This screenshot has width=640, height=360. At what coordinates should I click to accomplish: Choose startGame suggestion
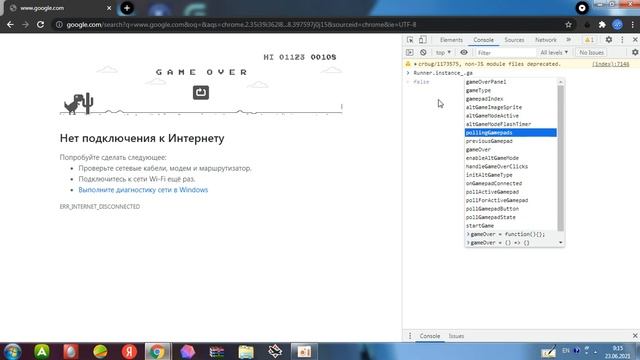pos(511,226)
